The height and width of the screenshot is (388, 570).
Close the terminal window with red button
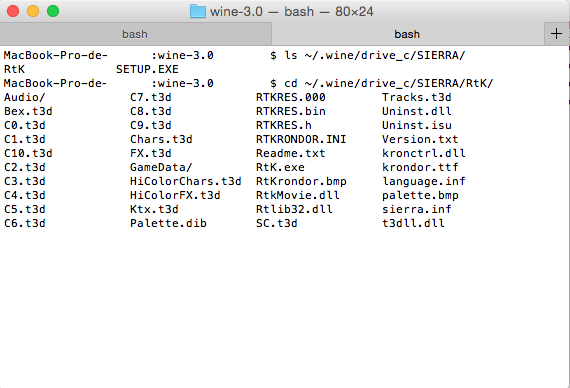(x=13, y=11)
